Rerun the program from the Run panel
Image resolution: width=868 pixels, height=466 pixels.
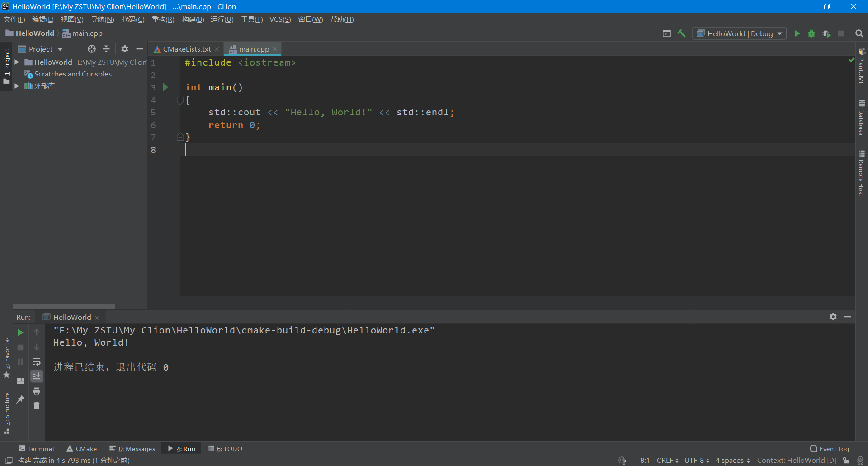pyautogui.click(x=20, y=332)
